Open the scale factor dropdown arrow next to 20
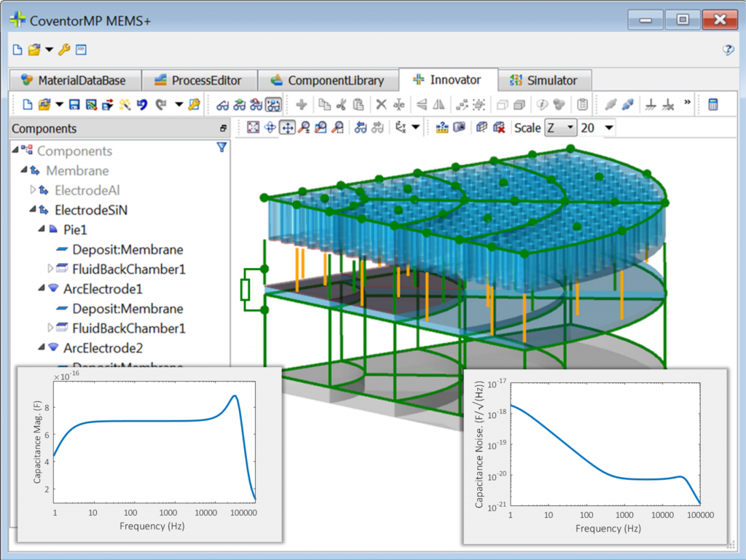Screen dimensions: 746x560 [x=608, y=128]
